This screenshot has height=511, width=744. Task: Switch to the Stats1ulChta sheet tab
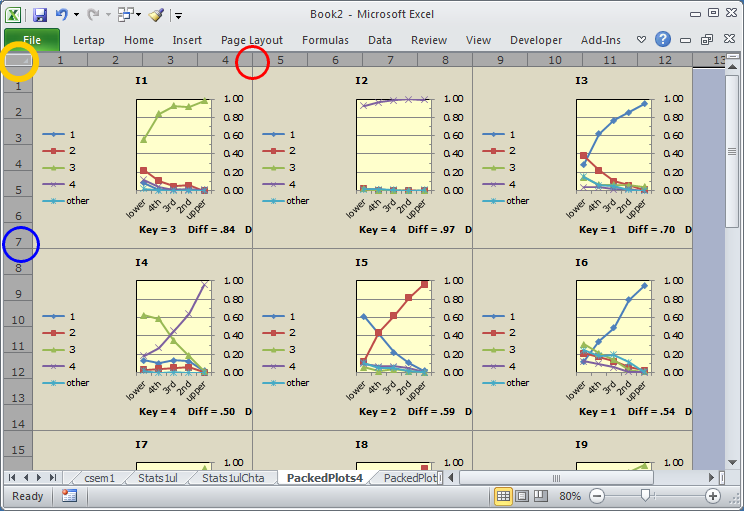[x=233, y=478]
